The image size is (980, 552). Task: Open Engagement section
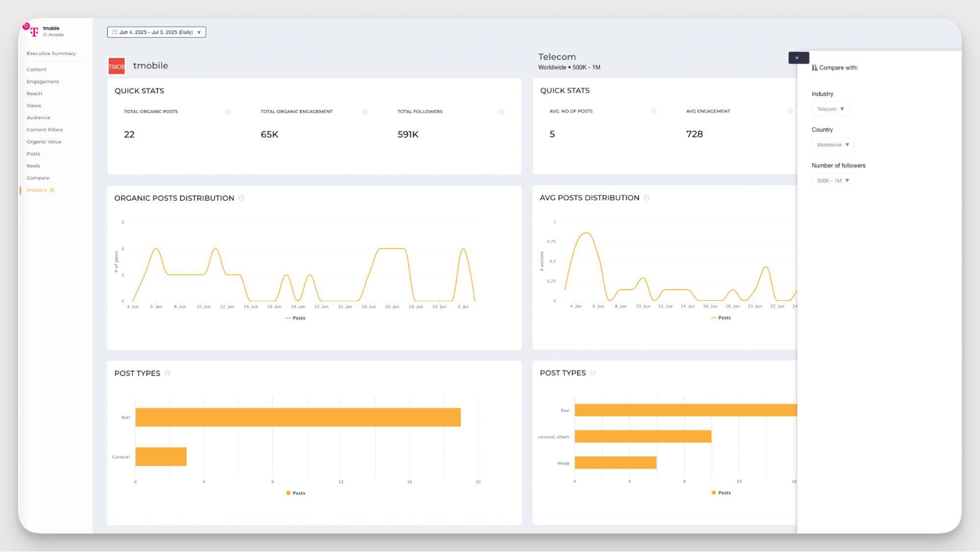[43, 81]
